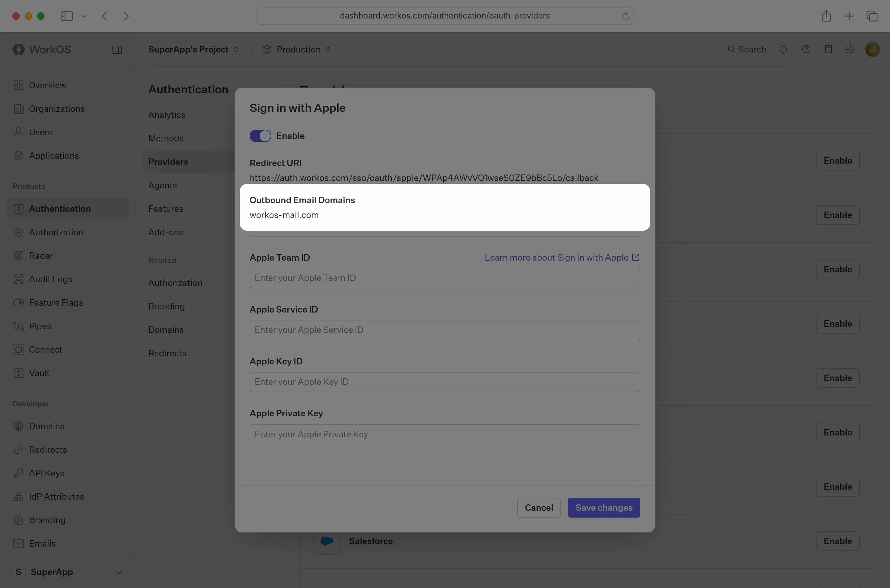The image size is (890, 588).
Task: Click the Apple Private Key text area
Action: (x=445, y=453)
